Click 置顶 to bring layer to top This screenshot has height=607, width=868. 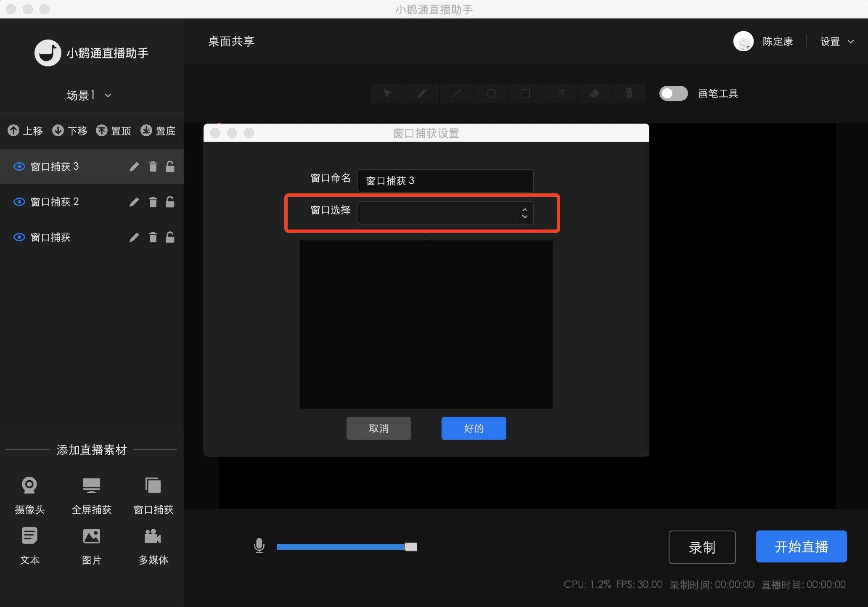[x=114, y=131]
